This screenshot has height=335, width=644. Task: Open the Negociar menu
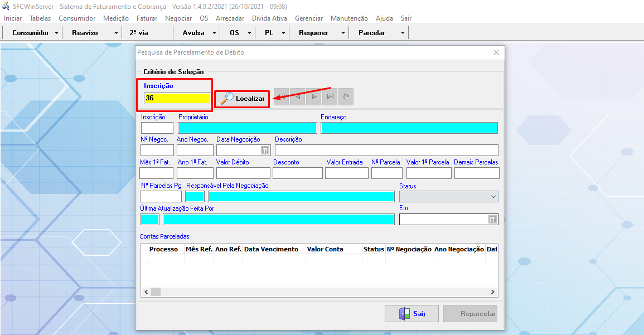click(178, 18)
